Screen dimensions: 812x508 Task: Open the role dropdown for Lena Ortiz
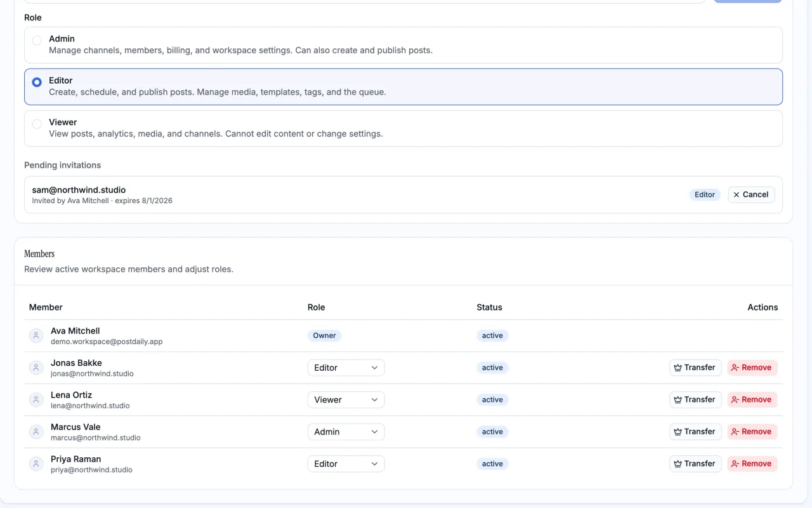point(346,399)
